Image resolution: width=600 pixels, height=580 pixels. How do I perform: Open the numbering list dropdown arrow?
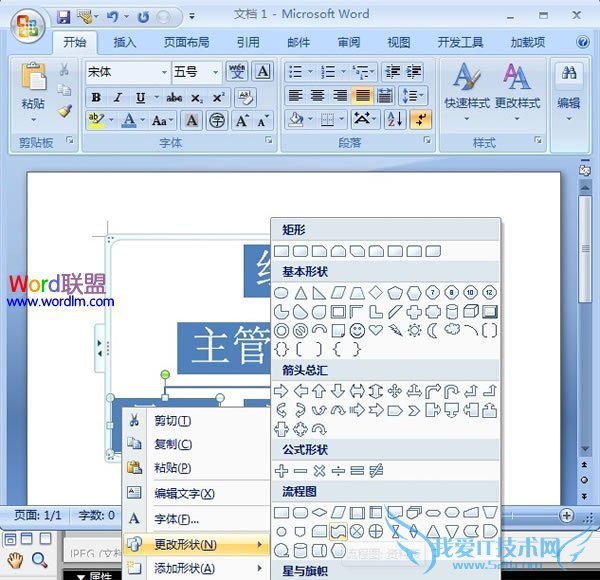point(343,72)
